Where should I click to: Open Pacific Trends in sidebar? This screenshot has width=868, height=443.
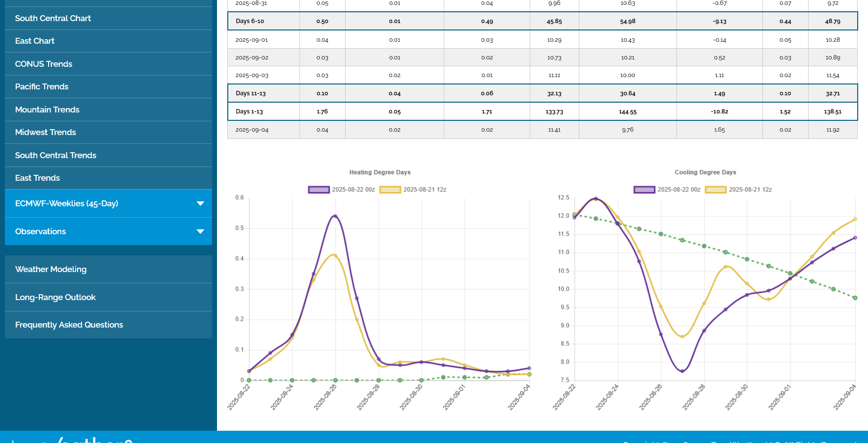[x=42, y=86]
